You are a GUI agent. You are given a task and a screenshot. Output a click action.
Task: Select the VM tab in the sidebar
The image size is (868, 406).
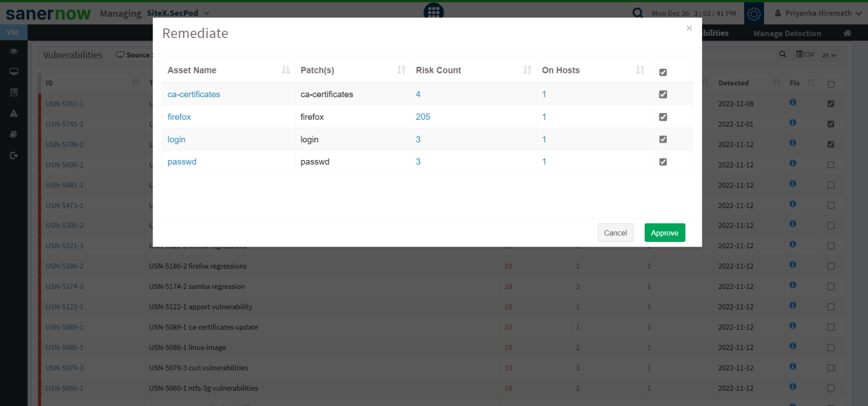pyautogui.click(x=13, y=32)
